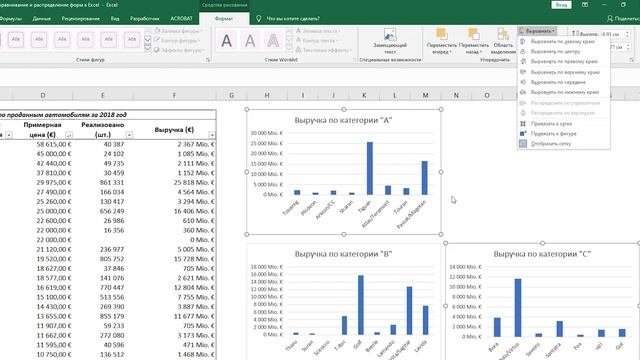640x360 pixels.
Task: Click chart title Выручка по категории "A"
Action: coord(343,120)
